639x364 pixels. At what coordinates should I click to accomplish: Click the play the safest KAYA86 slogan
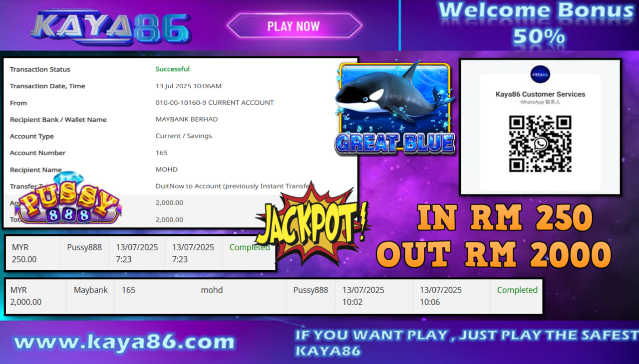[466, 343]
